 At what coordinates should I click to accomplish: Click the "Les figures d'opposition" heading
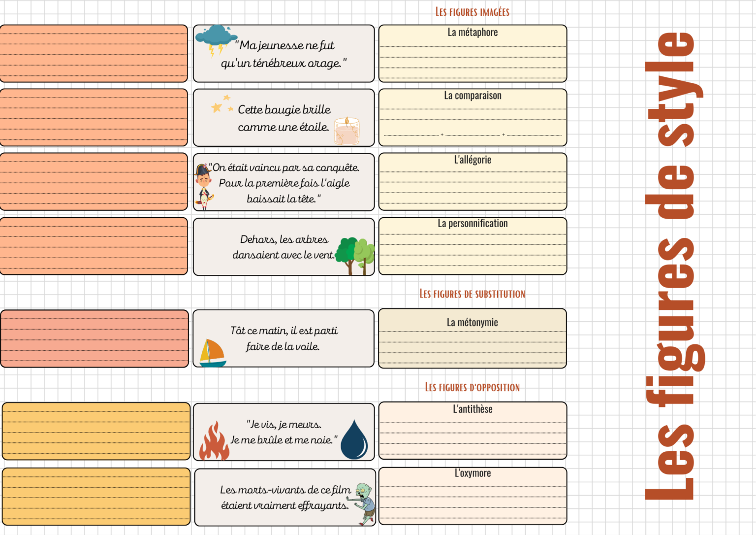point(472,387)
